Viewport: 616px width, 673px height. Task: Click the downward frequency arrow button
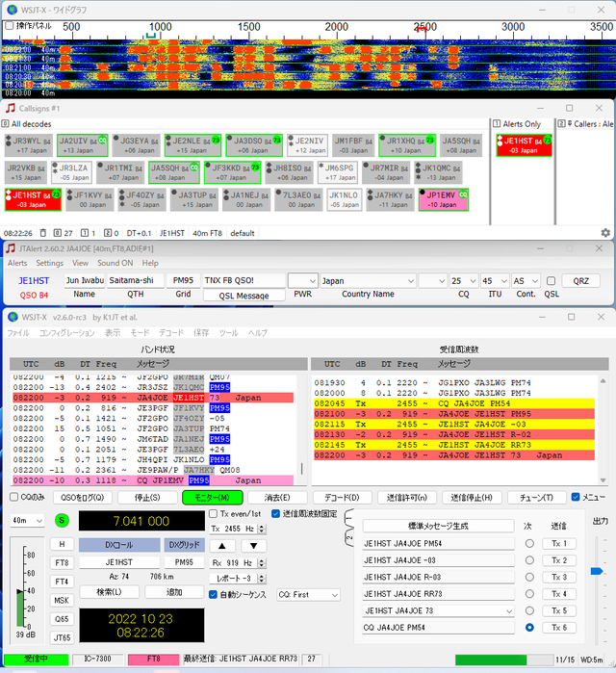(253, 546)
